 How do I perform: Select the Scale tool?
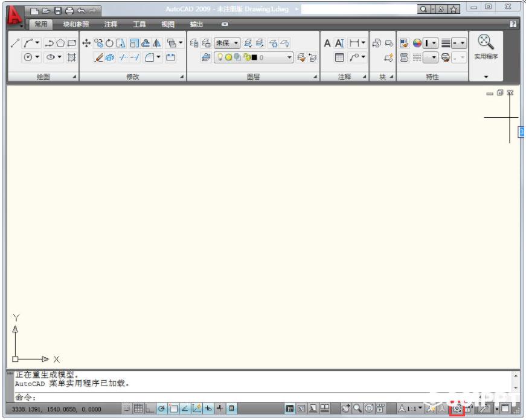tap(134, 43)
